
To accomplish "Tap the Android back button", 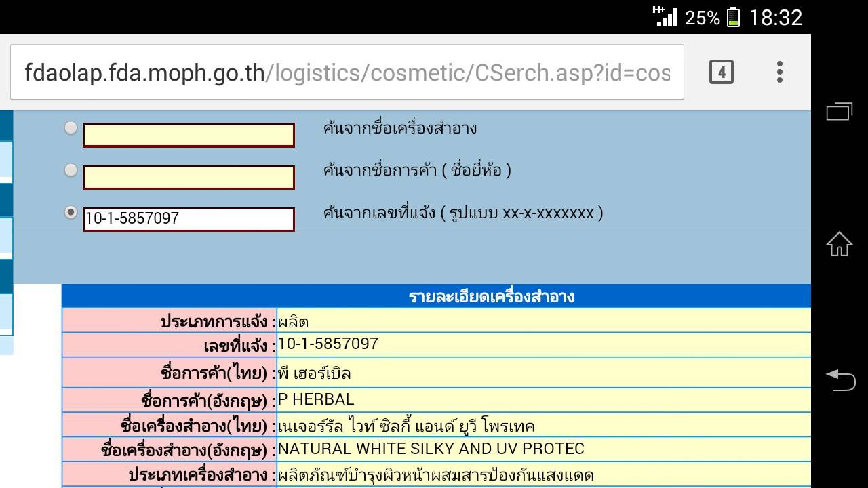I will click(840, 380).
